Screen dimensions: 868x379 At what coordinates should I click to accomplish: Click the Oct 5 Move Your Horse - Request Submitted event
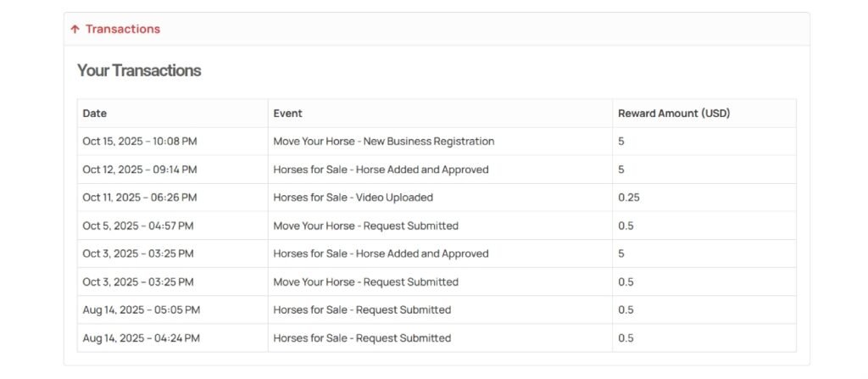click(365, 226)
